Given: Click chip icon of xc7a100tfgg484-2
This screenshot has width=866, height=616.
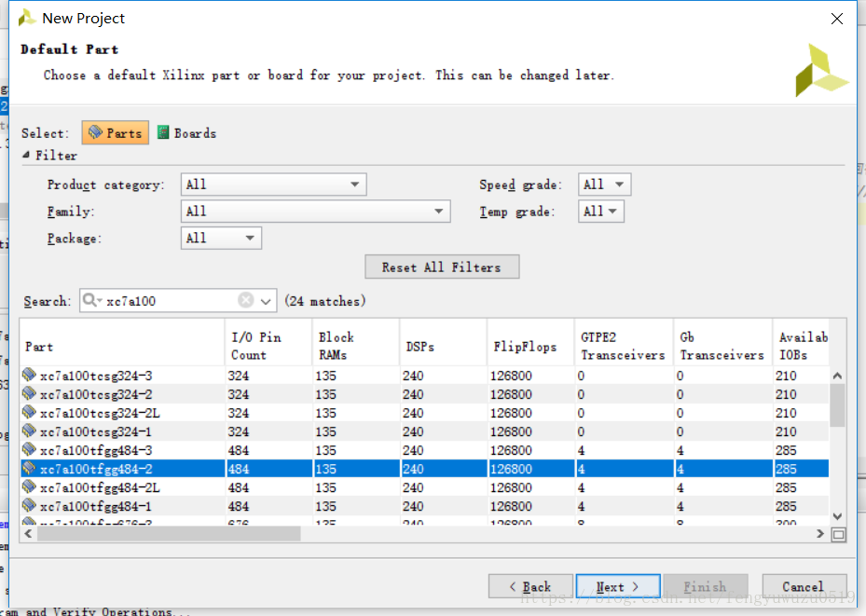Looking at the screenshot, I should (x=29, y=469).
